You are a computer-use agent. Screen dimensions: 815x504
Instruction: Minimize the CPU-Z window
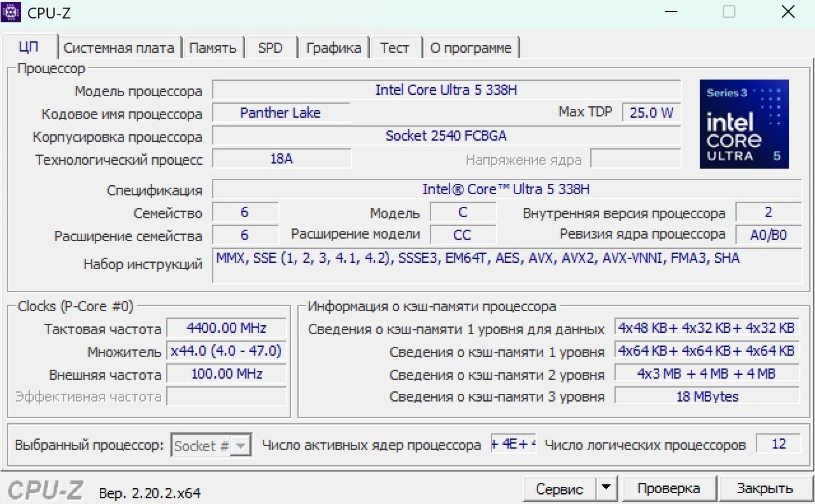pyautogui.click(x=672, y=12)
